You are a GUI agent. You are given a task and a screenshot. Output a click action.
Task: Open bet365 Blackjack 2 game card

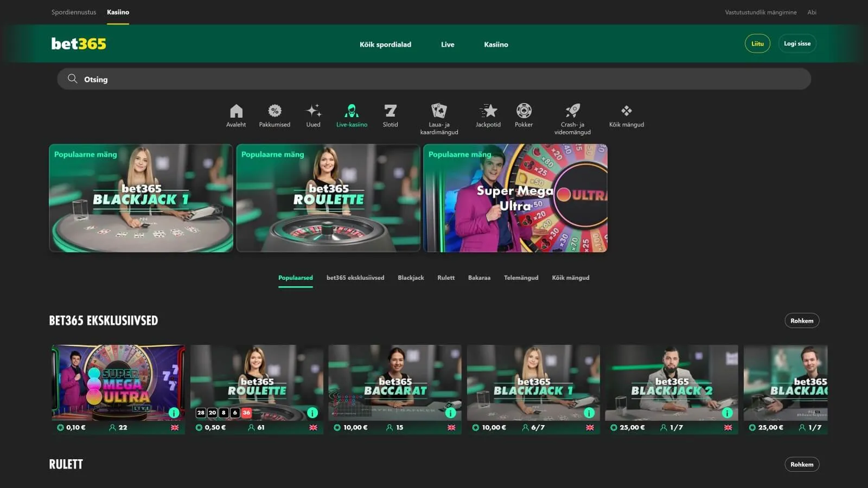coord(672,389)
